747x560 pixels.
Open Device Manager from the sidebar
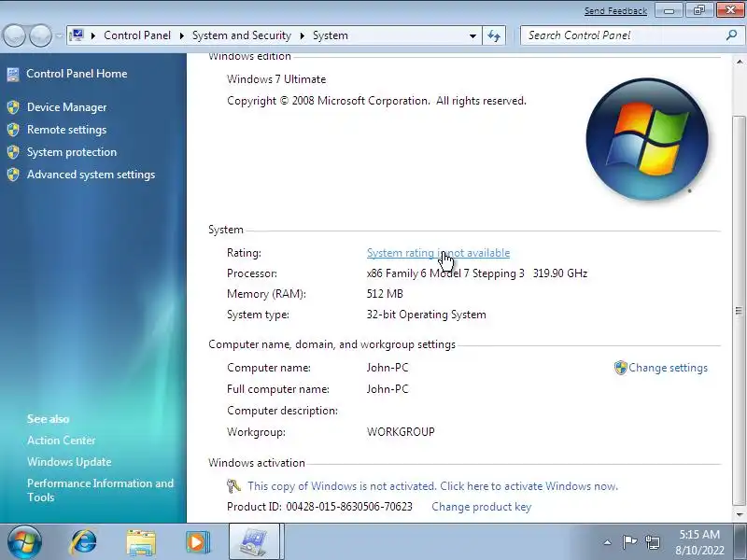tap(66, 107)
